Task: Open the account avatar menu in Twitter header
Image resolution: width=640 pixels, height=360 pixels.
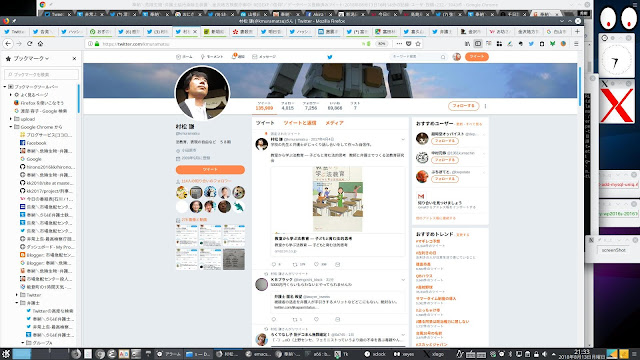Action: point(457,57)
